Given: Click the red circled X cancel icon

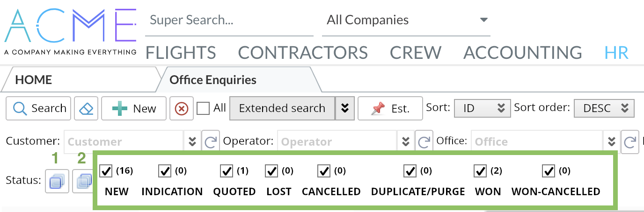Looking at the screenshot, I should 181,108.
